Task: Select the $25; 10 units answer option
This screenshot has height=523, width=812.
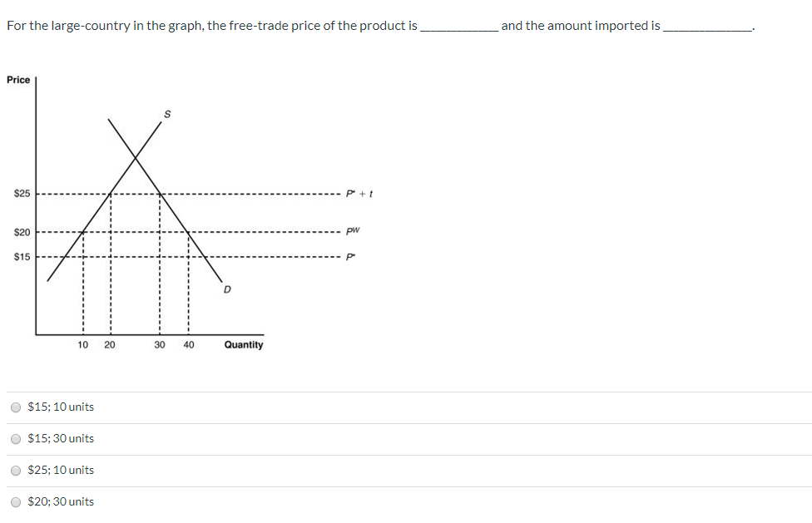Action: tap(15, 470)
